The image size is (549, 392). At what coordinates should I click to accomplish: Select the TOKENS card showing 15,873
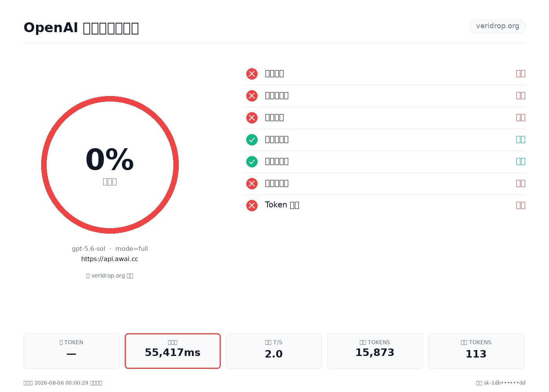point(375,351)
